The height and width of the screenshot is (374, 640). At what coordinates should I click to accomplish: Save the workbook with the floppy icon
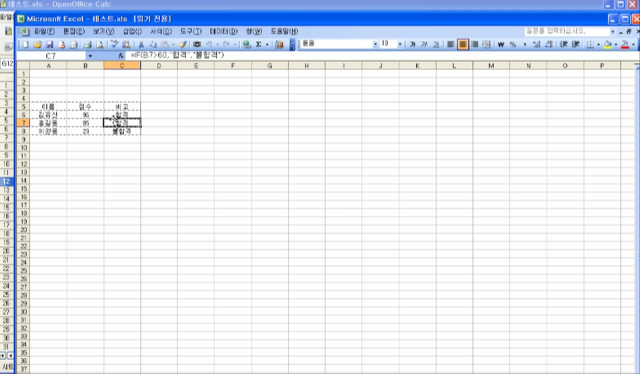pos(50,44)
